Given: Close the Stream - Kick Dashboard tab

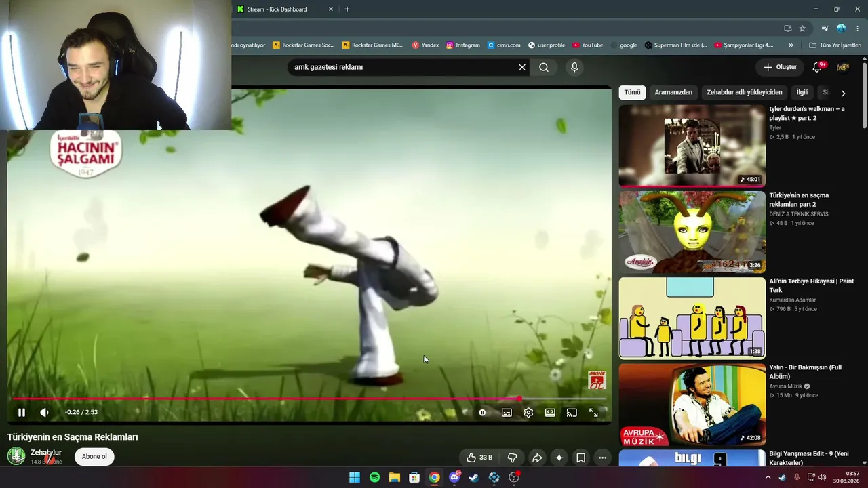Looking at the screenshot, I should point(331,9).
